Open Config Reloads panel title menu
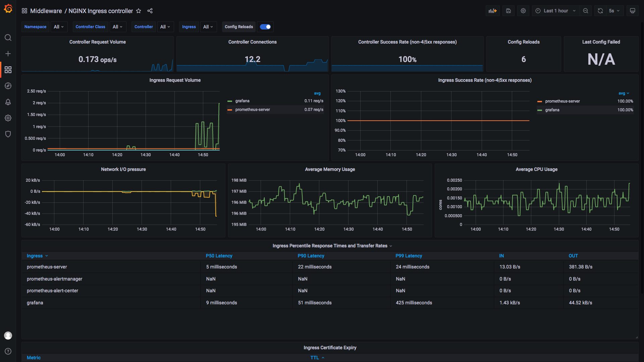 [x=524, y=42]
